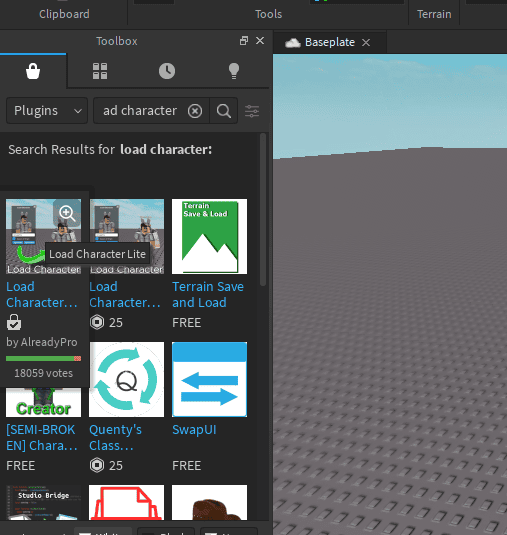This screenshot has height=535, width=507.
Task: Select the SwapUI plugin thumbnail
Action: click(209, 379)
